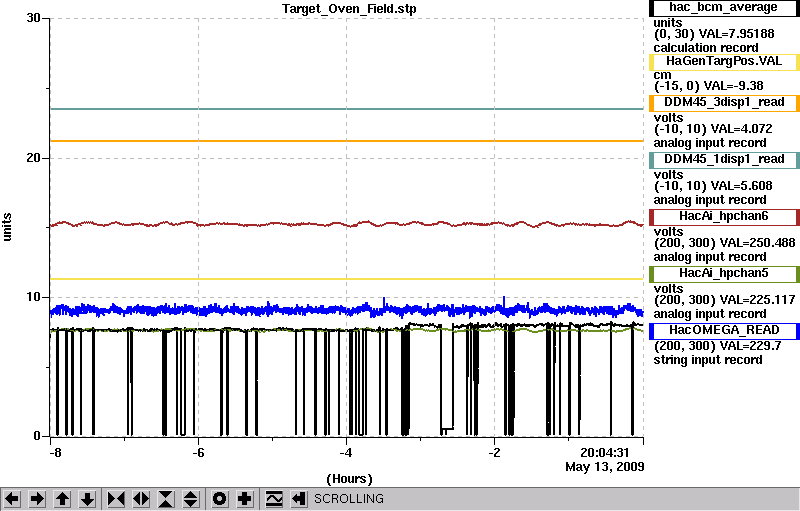Viewport: 800px width, 511px height.
Task: Click the 20 y-axis tick label
Action: tap(33, 158)
